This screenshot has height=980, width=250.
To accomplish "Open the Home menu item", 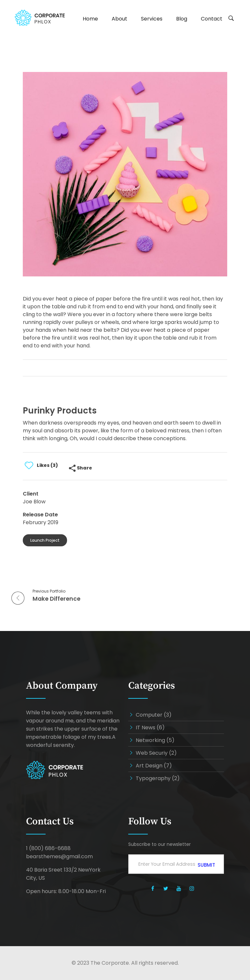I will tap(90, 19).
